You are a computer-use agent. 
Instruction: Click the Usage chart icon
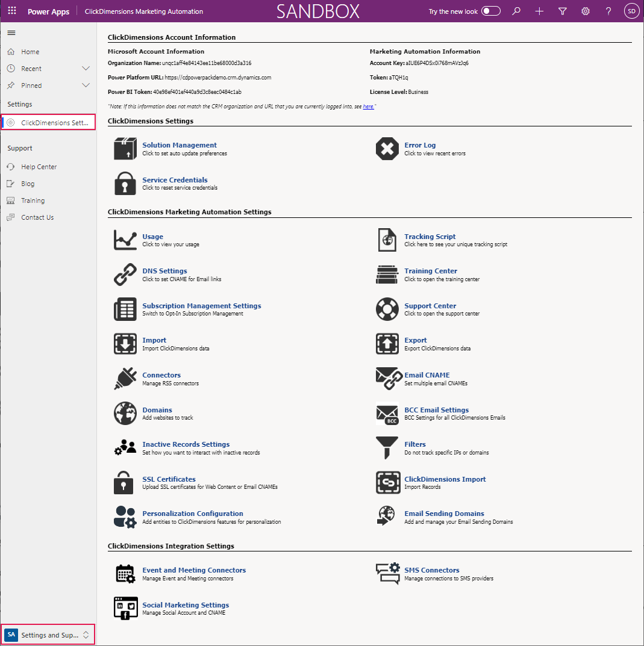click(125, 240)
